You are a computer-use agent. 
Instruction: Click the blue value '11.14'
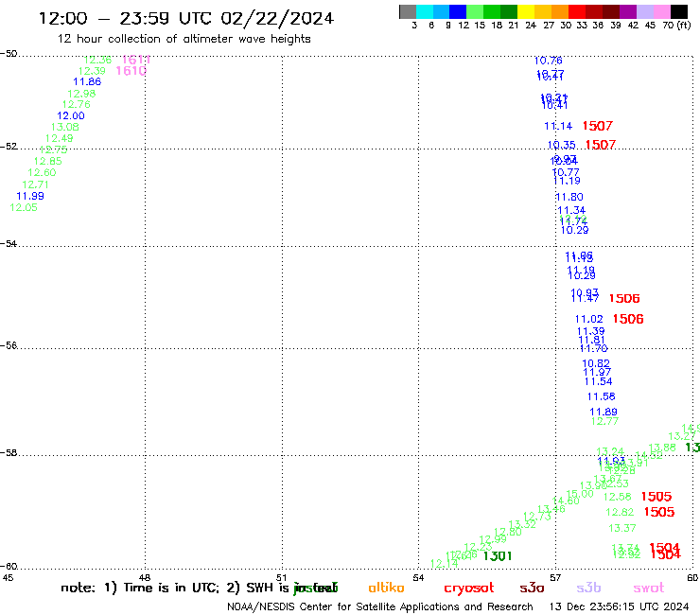pos(558,127)
